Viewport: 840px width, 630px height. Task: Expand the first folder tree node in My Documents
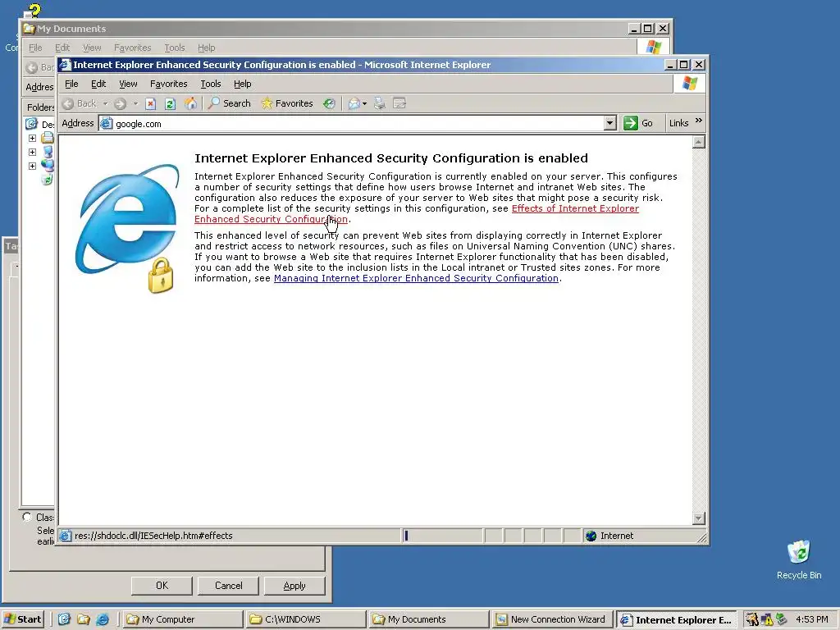(x=32, y=138)
